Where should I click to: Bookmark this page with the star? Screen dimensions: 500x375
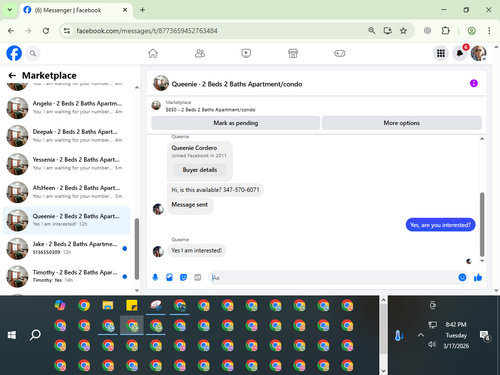click(x=403, y=31)
